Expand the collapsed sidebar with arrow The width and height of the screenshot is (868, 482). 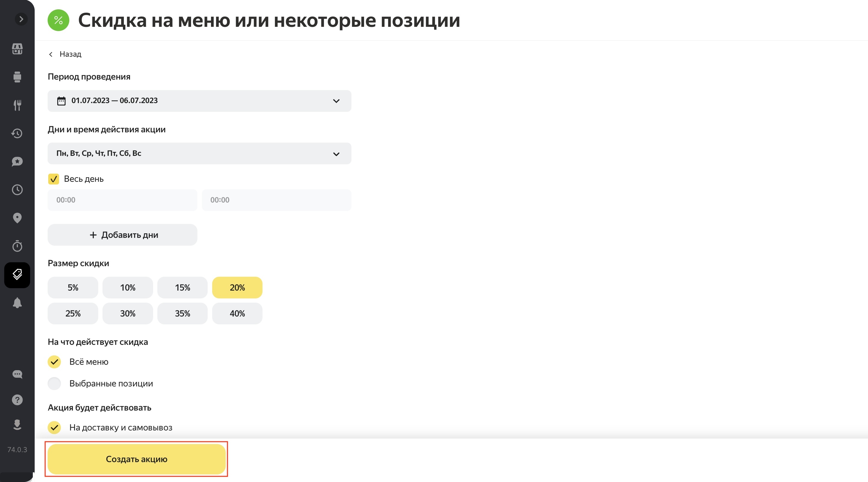click(x=21, y=19)
